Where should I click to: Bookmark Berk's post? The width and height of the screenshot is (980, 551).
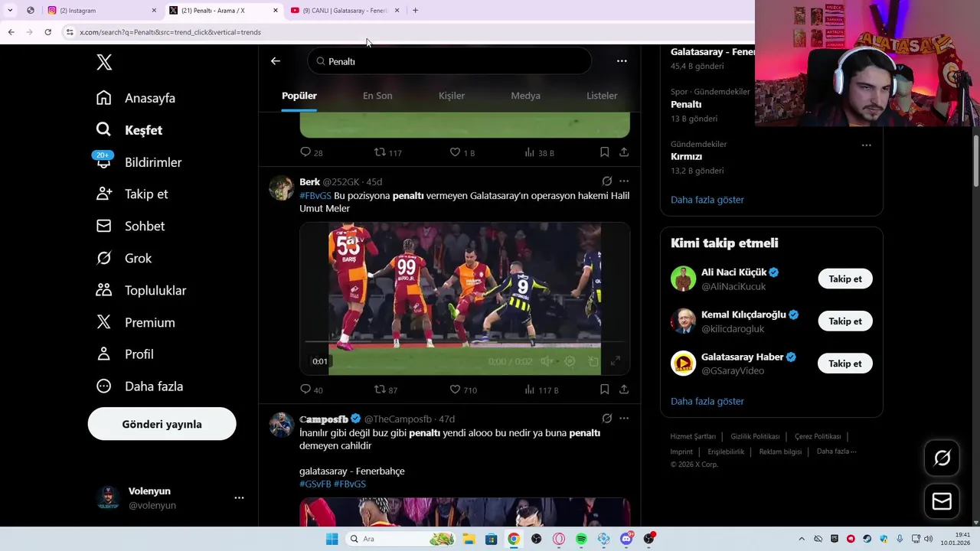click(x=604, y=390)
